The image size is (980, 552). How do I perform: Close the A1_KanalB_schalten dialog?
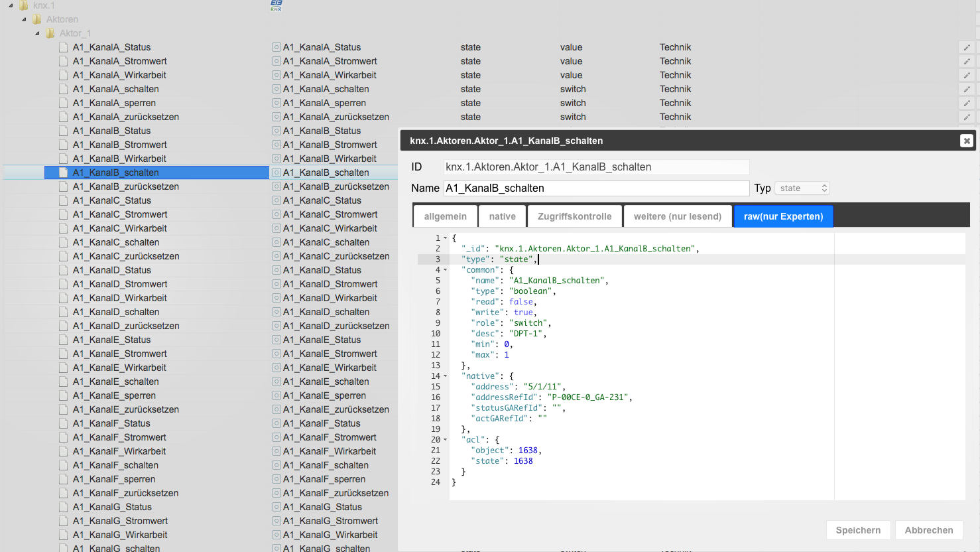point(966,141)
